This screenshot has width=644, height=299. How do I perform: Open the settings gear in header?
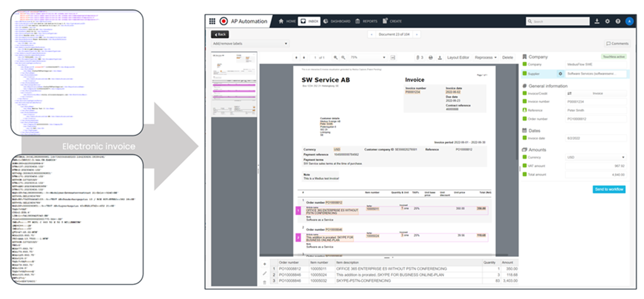607,21
